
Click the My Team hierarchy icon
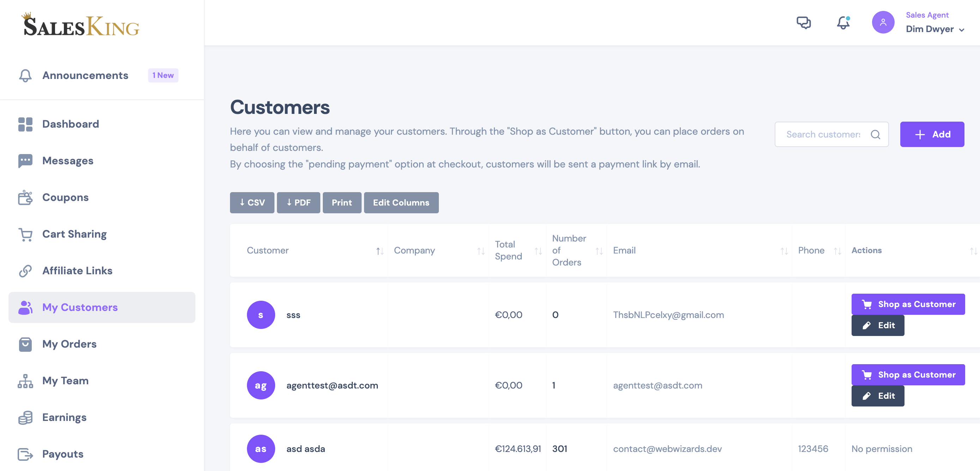click(x=25, y=380)
